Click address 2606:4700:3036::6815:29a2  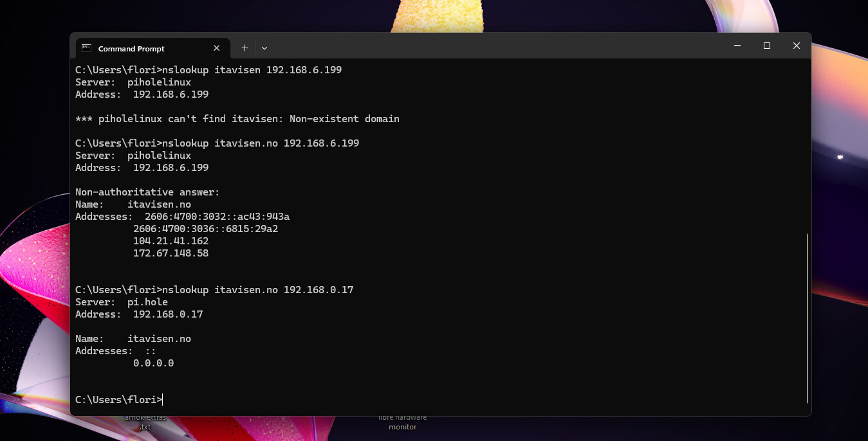click(205, 229)
